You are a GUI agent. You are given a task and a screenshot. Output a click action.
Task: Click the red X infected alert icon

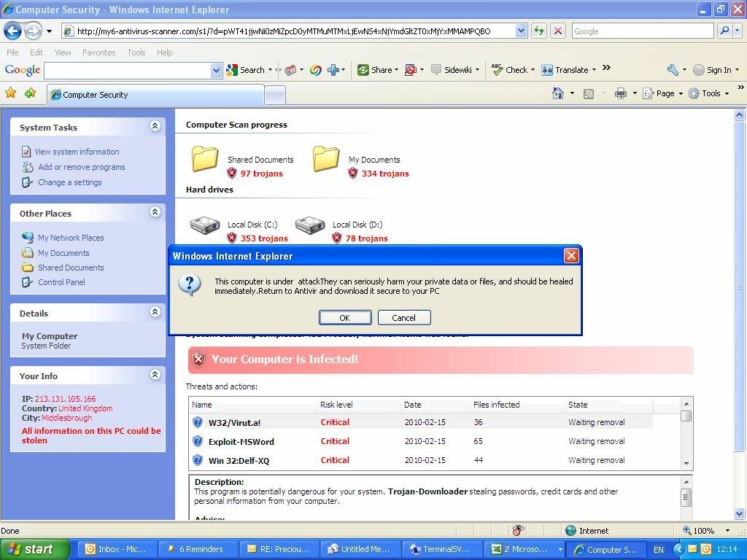pyautogui.click(x=198, y=359)
